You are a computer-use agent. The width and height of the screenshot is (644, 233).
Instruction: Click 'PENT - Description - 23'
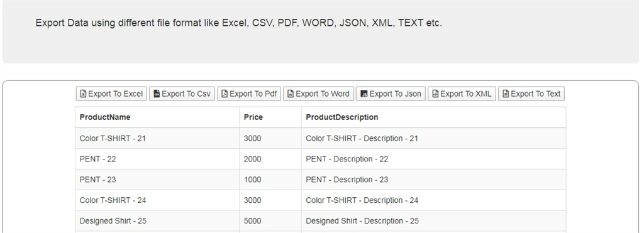click(434, 180)
